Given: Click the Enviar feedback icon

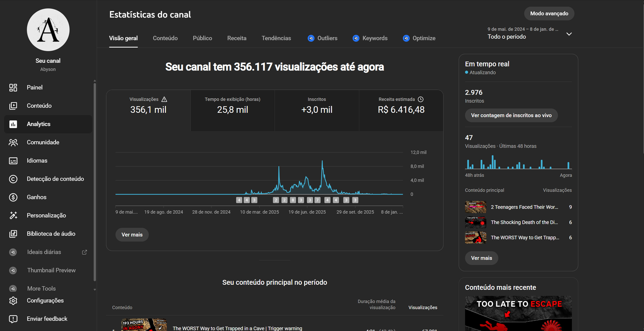Looking at the screenshot, I should pyautogui.click(x=13, y=319).
